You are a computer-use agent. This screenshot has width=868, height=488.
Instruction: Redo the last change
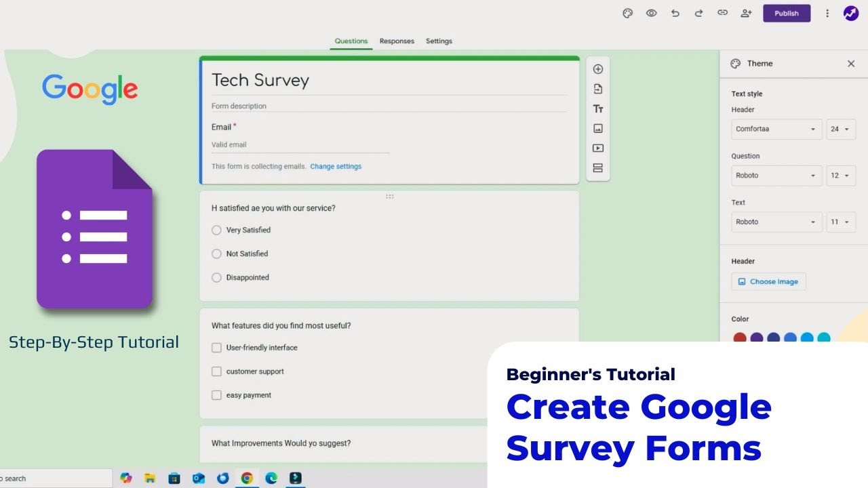pos(698,13)
